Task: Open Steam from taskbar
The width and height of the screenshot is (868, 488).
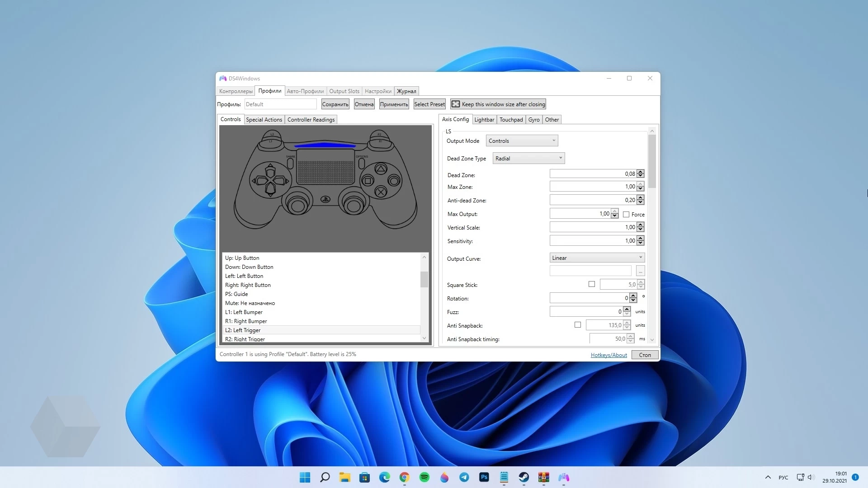Action: (x=524, y=477)
